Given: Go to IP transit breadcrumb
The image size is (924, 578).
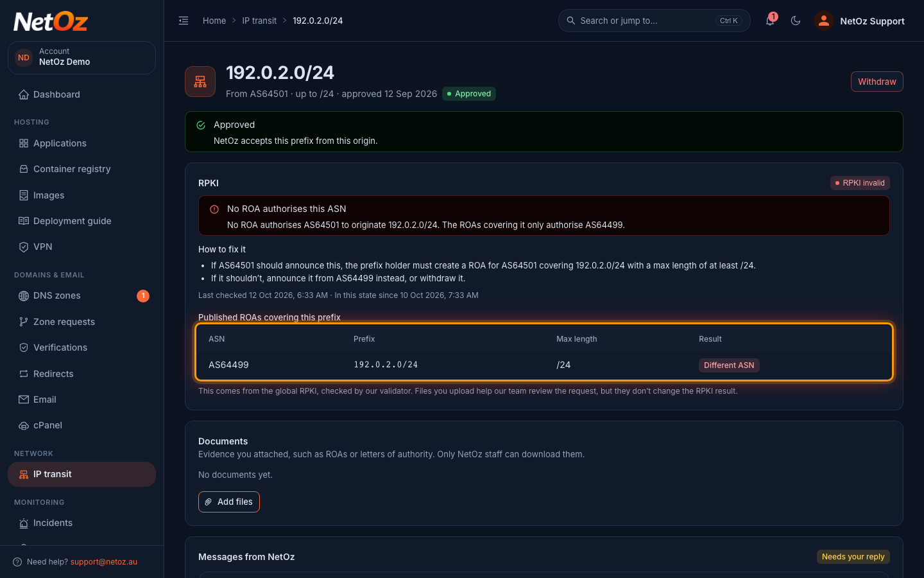Looking at the screenshot, I should pyautogui.click(x=259, y=21).
